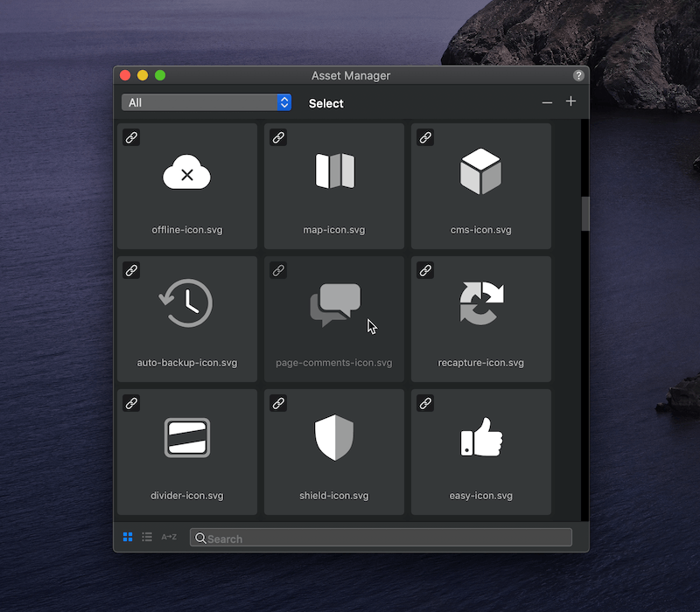Screen dimensions: 700x612
Task: Switch to list view layout
Action: click(147, 537)
